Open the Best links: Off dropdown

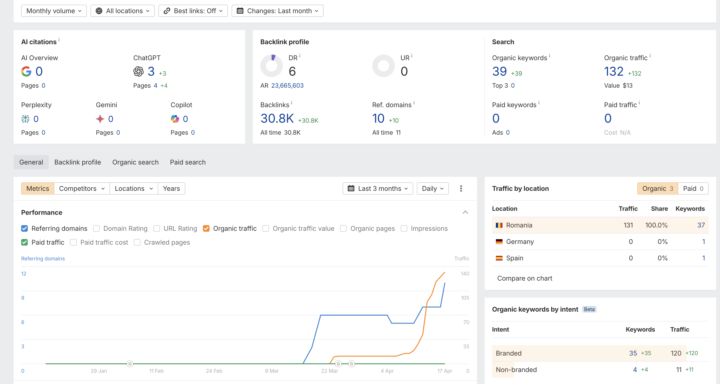pos(193,11)
